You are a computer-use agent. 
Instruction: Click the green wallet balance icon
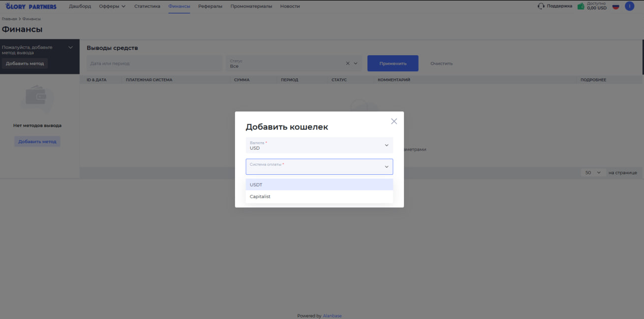(581, 7)
